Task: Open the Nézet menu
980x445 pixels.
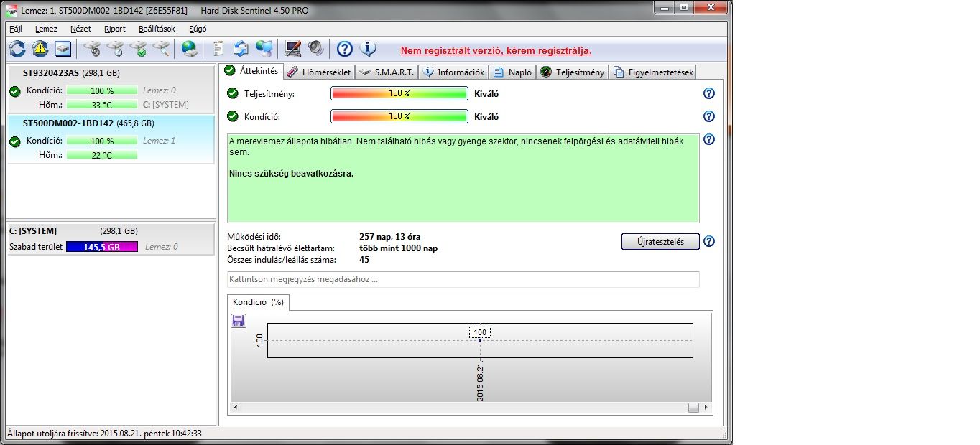Action: [x=80, y=29]
